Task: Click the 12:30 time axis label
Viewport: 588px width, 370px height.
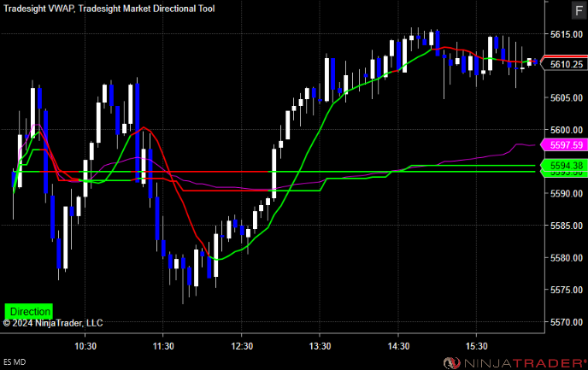Action: (242, 346)
